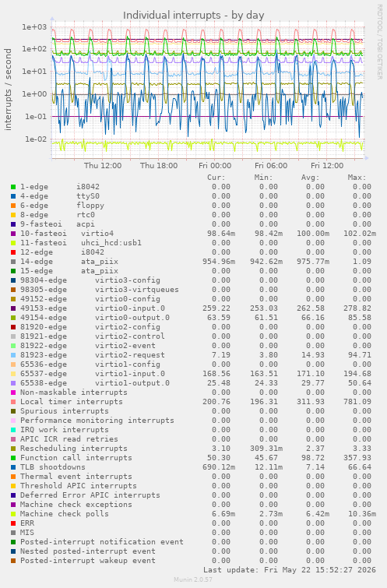Screen dimensions: 387x588
Task: Click the Fri 06:00 time axis label
Action: (x=271, y=165)
